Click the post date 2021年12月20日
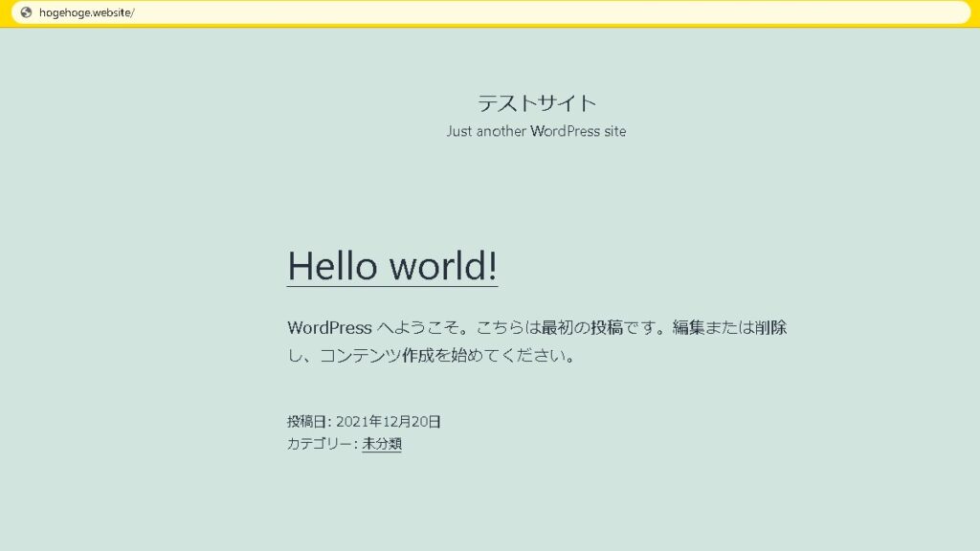Image resolution: width=980 pixels, height=551 pixels. pos(389,421)
